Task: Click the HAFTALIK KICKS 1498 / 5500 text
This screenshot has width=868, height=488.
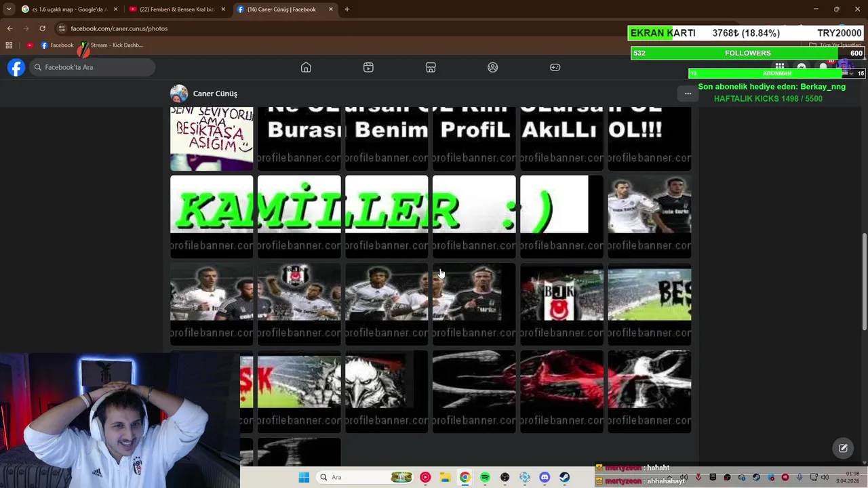Action: pyautogui.click(x=768, y=98)
